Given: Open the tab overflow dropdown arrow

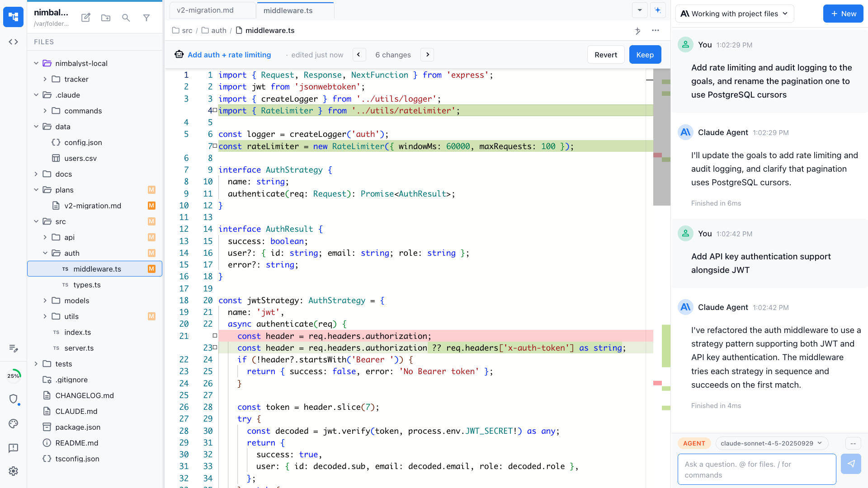Looking at the screenshot, I should tap(639, 10).
